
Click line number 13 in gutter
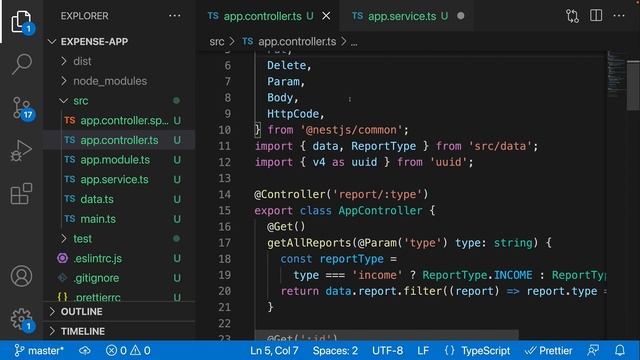click(224, 178)
